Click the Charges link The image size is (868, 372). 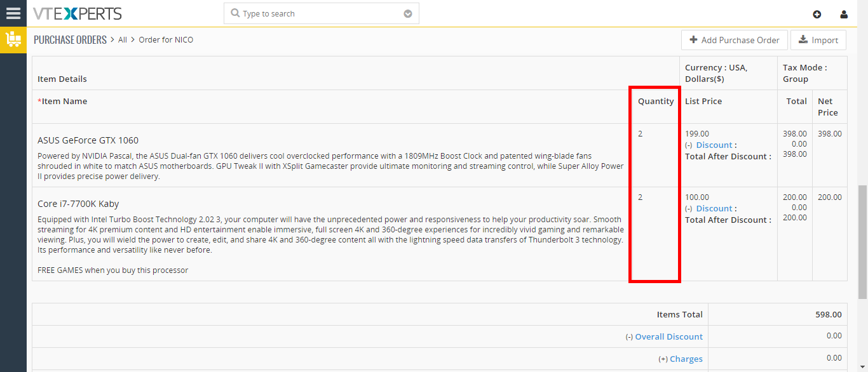tap(686, 359)
